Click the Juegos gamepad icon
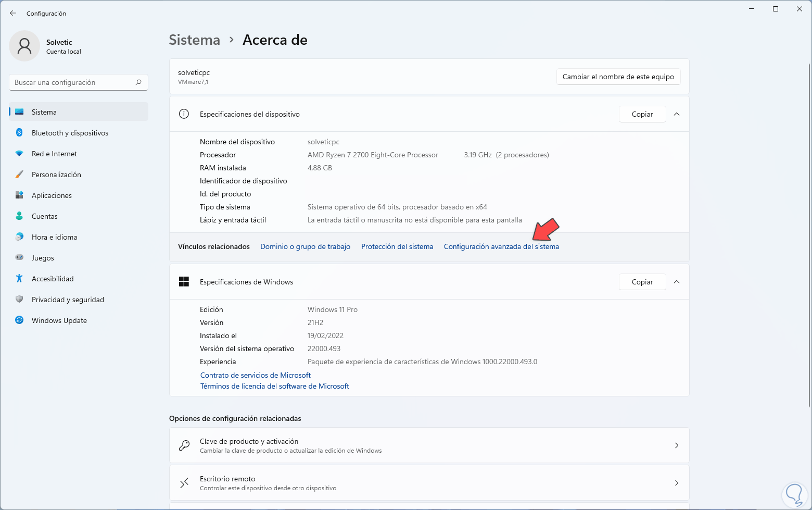The image size is (812, 510). click(x=19, y=257)
